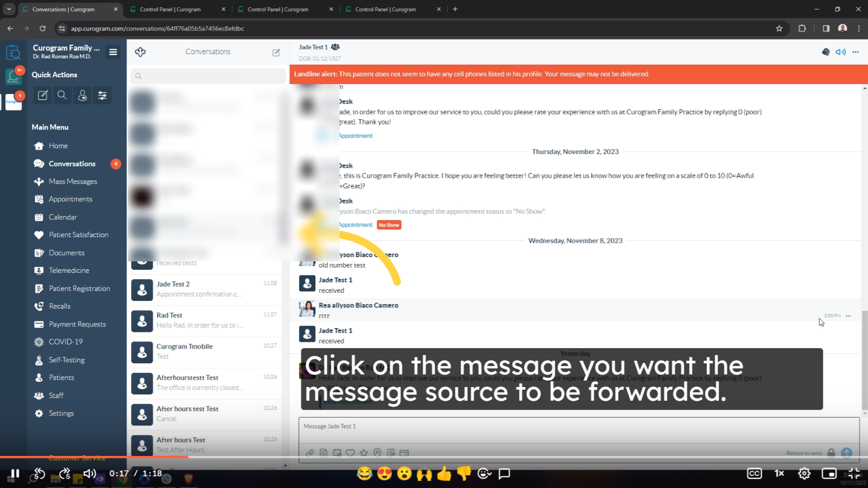Click the chat bubbles icon in the conversation header
Image resolution: width=868 pixels, height=488 pixels.
(825, 52)
